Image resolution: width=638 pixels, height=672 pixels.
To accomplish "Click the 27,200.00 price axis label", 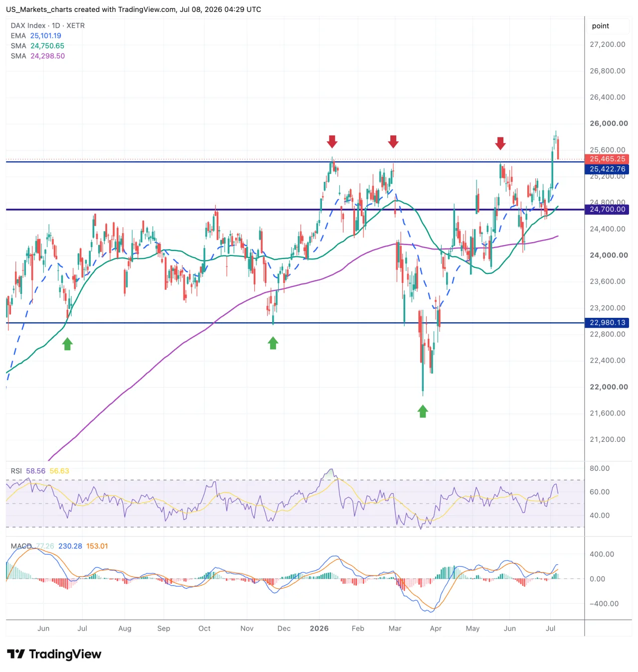I will (x=607, y=44).
